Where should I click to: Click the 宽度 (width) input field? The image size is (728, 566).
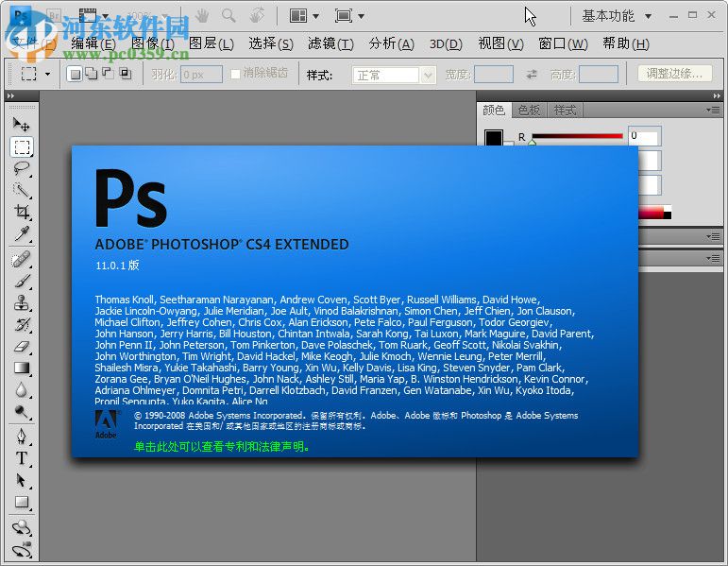pyautogui.click(x=494, y=74)
